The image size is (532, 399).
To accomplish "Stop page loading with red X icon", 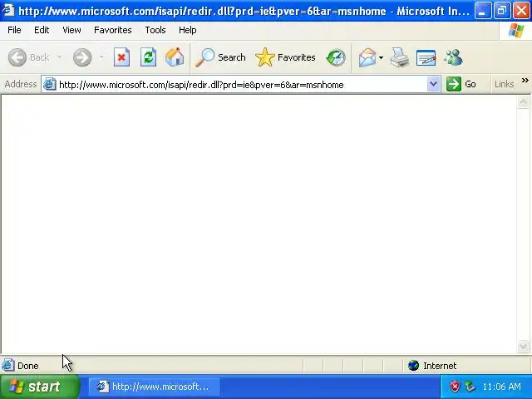I will 121,57.
